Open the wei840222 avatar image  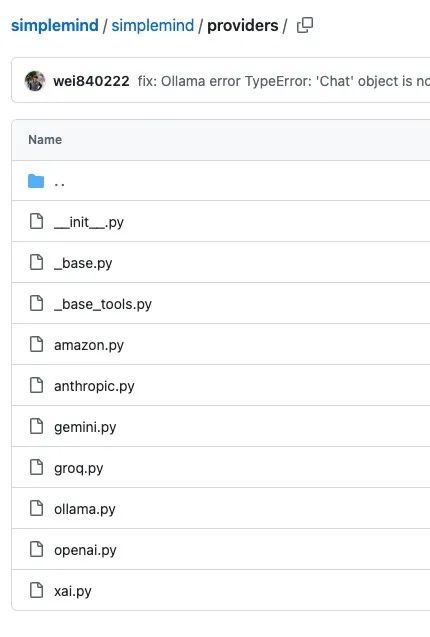[35, 81]
